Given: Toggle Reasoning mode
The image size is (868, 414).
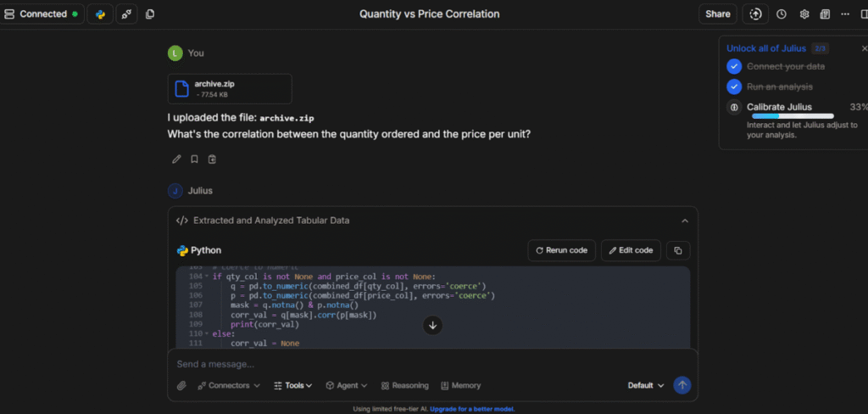Looking at the screenshot, I should [404, 385].
